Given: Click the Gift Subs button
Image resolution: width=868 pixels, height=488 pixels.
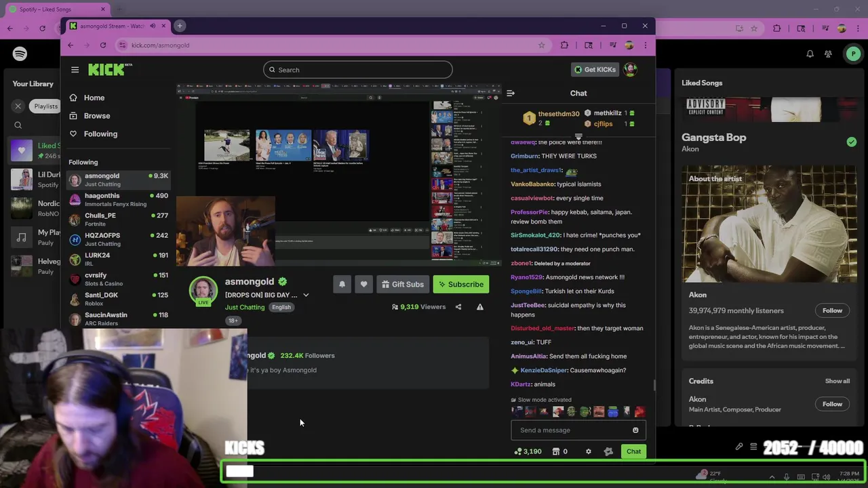Looking at the screenshot, I should coord(402,285).
